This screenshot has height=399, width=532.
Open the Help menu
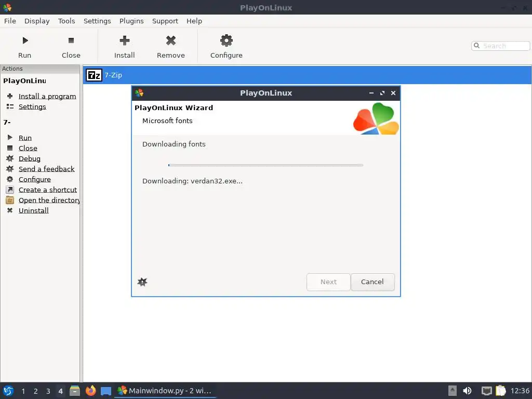pyautogui.click(x=194, y=21)
